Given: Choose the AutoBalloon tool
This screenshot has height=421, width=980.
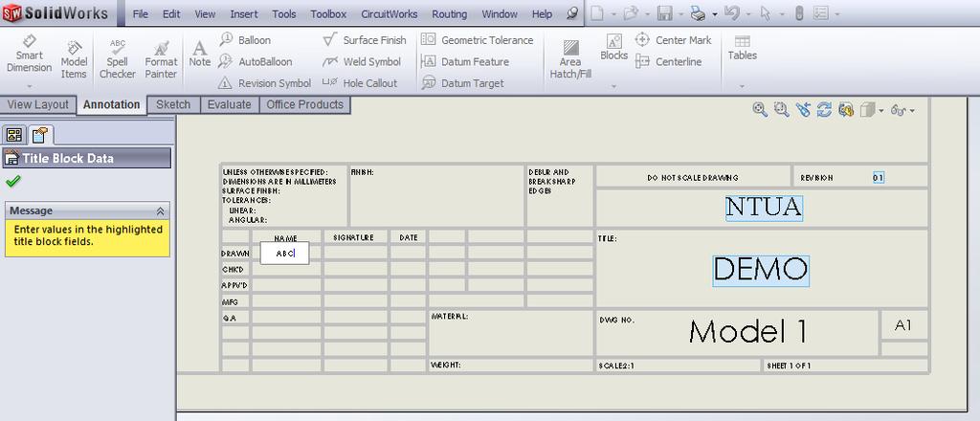Looking at the screenshot, I should tap(255, 61).
